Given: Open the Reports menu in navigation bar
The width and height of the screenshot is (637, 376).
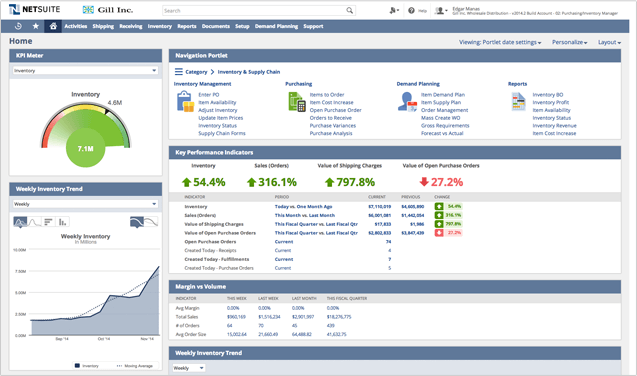Looking at the screenshot, I should [186, 26].
